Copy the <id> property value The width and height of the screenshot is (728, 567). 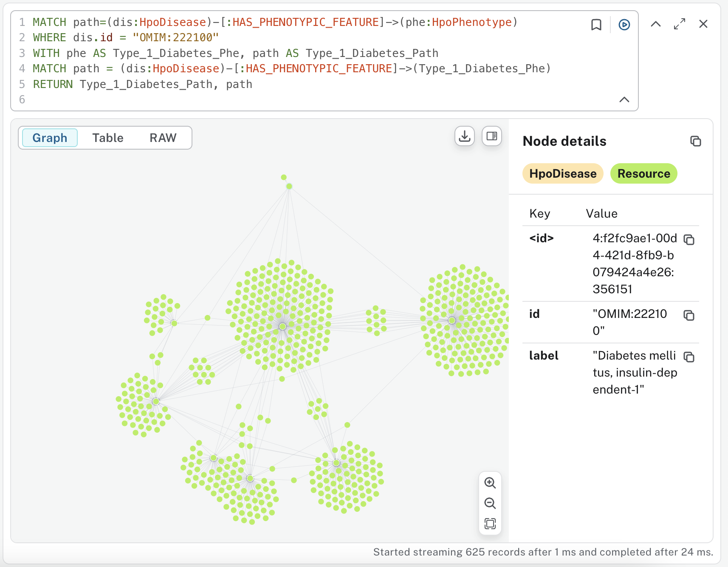click(689, 240)
